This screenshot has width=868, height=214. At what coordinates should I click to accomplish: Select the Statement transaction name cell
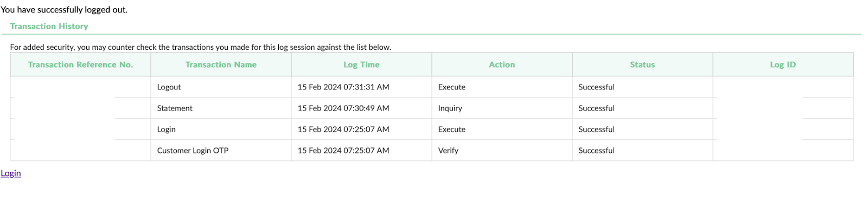click(x=221, y=108)
